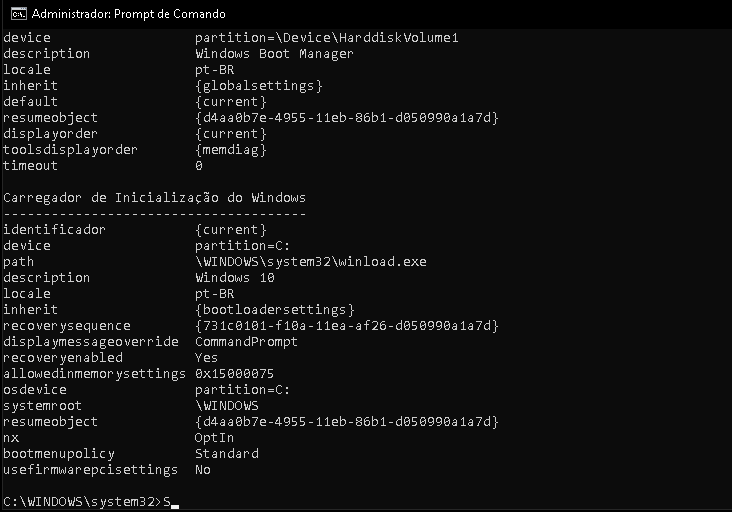This screenshot has height=512, width=732.
Task: Click the usefirmwarepcisettings value No
Action: point(203,470)
